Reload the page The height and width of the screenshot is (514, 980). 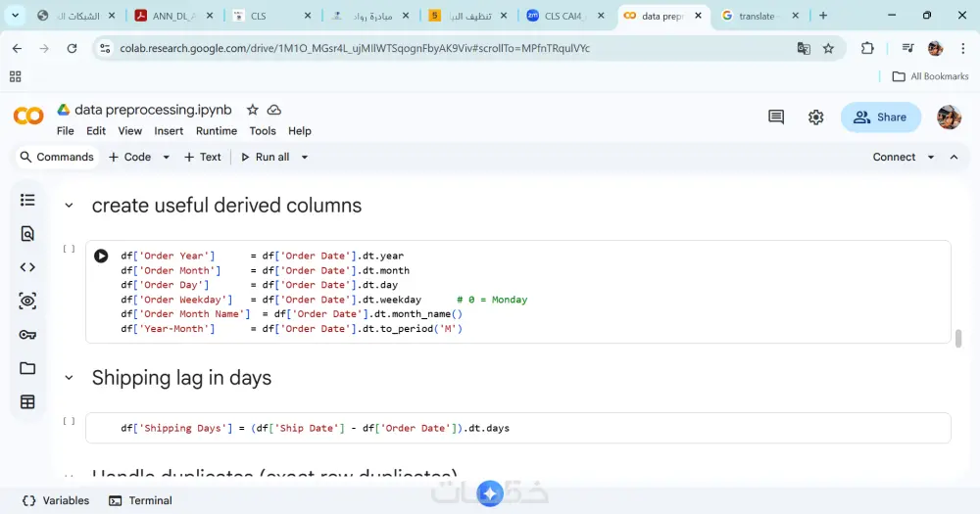(x=72, y=48)
